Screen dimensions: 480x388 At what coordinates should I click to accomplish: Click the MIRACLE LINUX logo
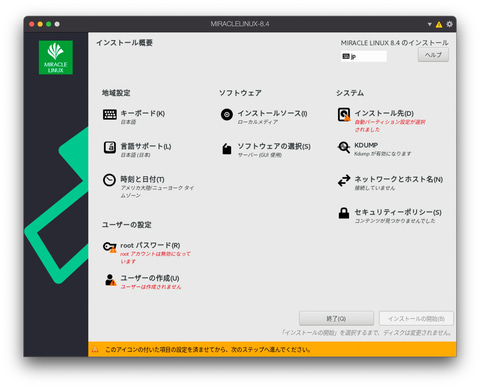[56, 57]
